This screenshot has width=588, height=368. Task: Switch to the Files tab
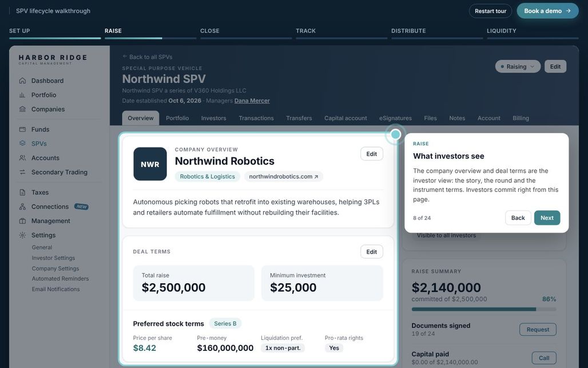[x=431, y=118]
